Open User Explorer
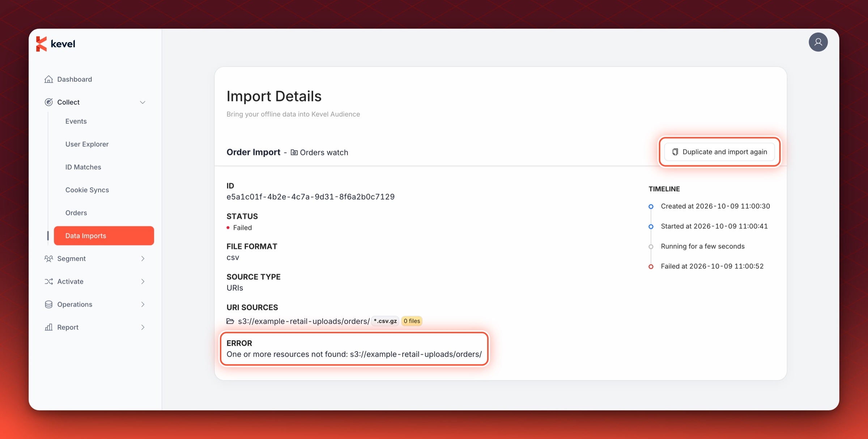 pyautogui.click(x=87, y=144)
